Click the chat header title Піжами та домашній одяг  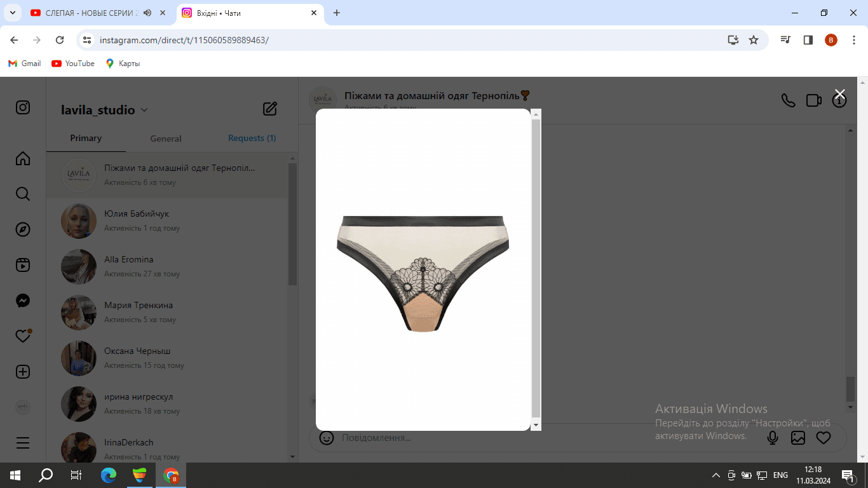pos(437,95)
